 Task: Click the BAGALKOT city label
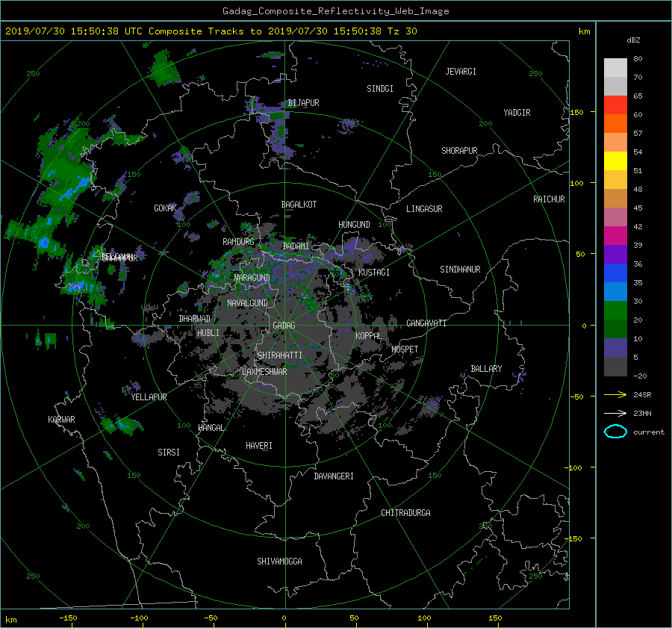[x=299, y=205]
